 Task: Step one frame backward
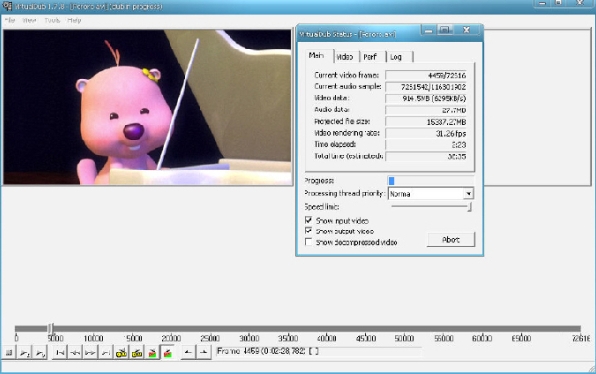(75, 352)
